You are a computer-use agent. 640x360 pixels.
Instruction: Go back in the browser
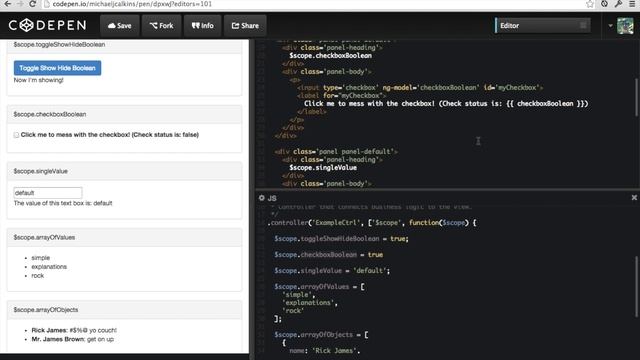tap(7, 4)
